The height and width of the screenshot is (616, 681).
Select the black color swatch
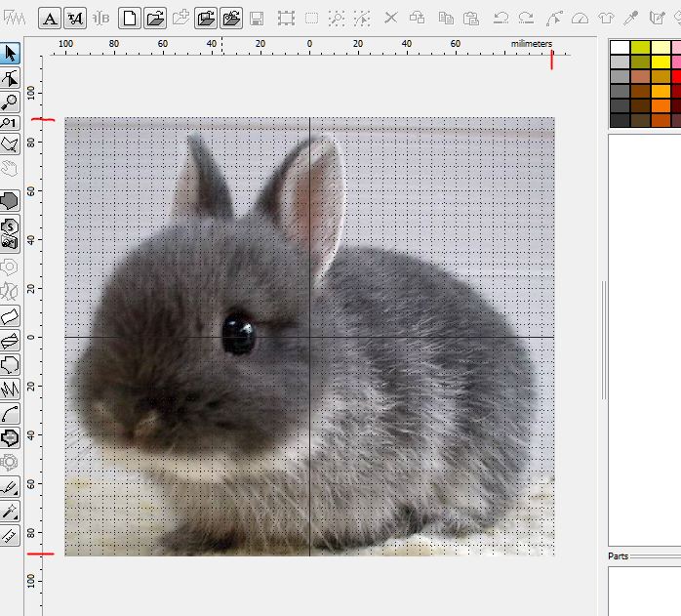click(x=619, y=120)
